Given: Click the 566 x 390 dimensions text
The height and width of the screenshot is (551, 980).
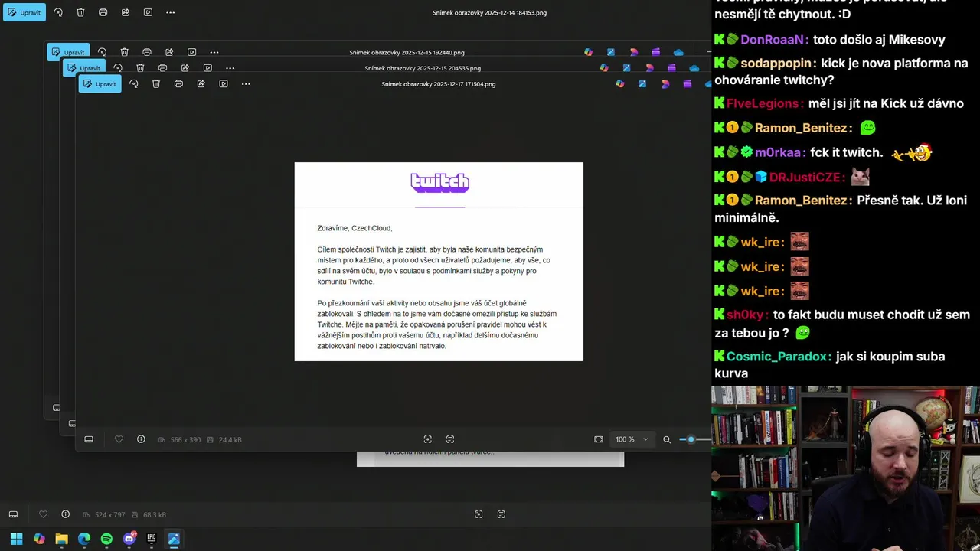Looking at the screenshot, I should pos(185,440).
